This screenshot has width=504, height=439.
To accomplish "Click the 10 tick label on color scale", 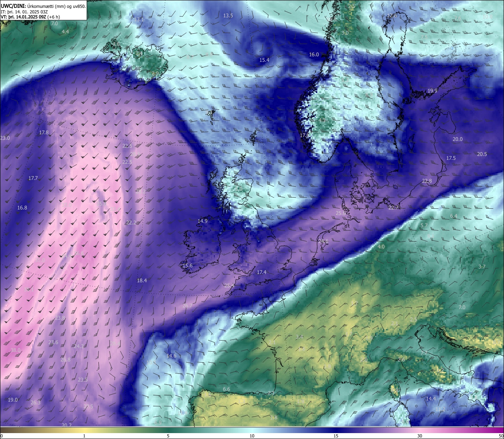I will pos(252,436).
